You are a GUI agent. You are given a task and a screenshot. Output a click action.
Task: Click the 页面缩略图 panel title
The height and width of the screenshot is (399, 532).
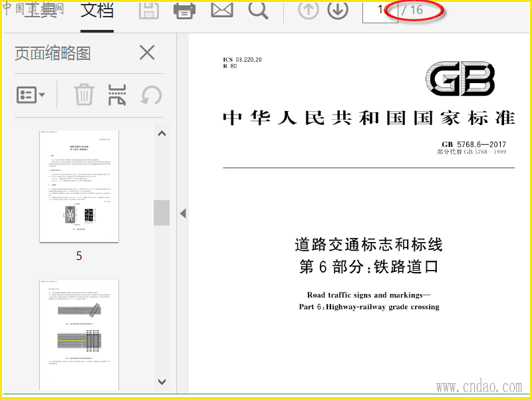(53, 53)
